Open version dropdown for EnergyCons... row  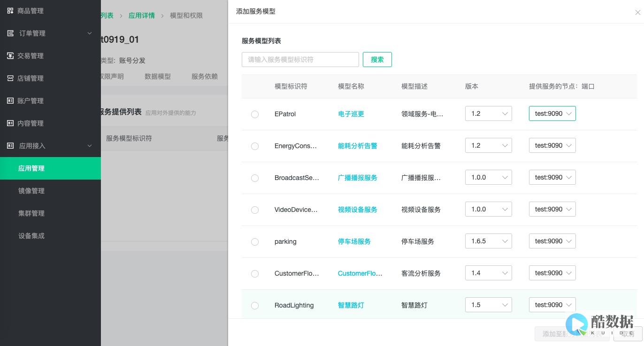tap(489, 145)
